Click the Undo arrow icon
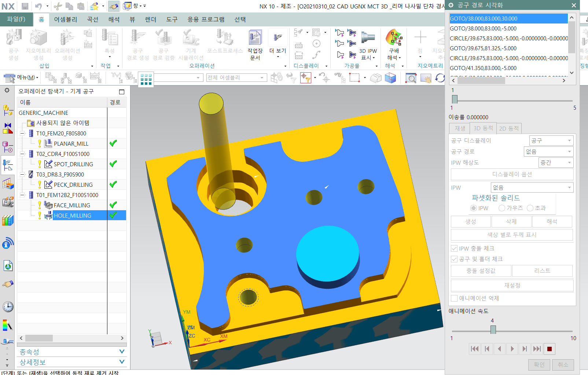The image size is (588, 375). (38, 6)
